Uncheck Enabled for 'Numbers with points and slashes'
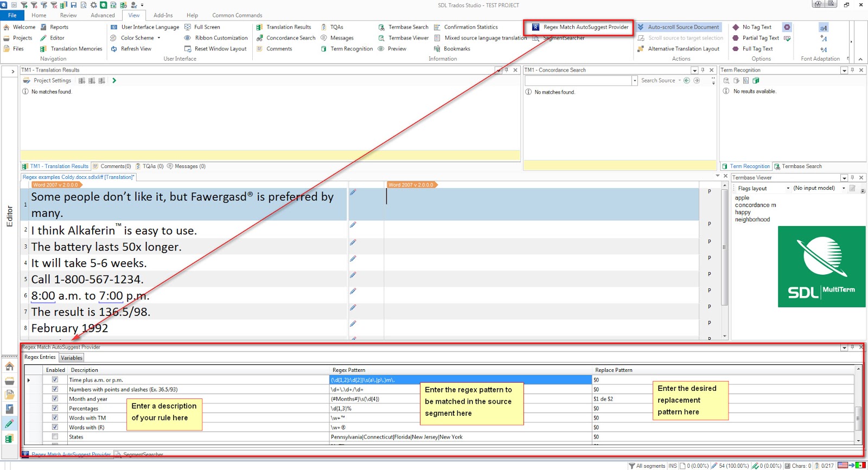The width and height of the screenshot is (868, 470). [55, 389]
